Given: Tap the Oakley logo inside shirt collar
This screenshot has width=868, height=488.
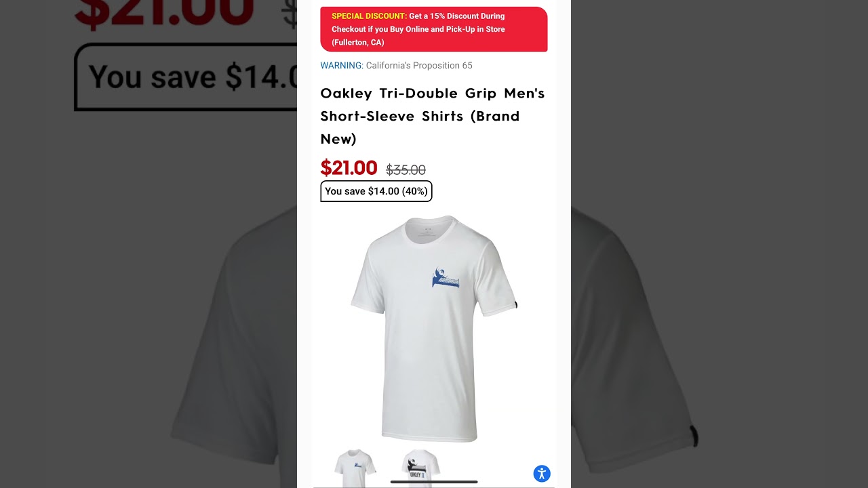Looking at the screenshot, I should coord(427,230).
